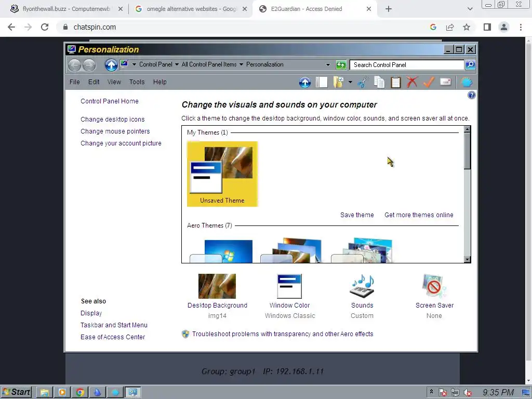The image size is (532, 399).
Task: Open the Sounds keyboard icon
Action: (362, 286)
